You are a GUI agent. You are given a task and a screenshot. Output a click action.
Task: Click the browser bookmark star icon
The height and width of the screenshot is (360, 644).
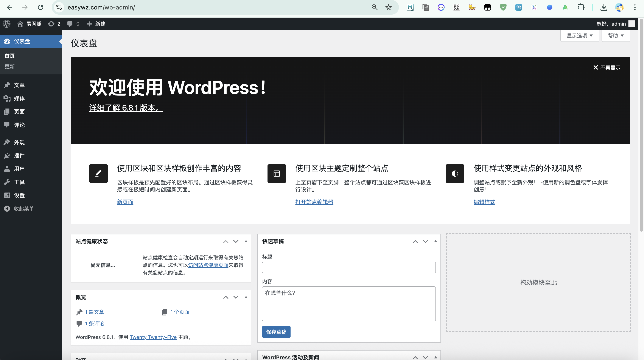click(x=388, y=8)
